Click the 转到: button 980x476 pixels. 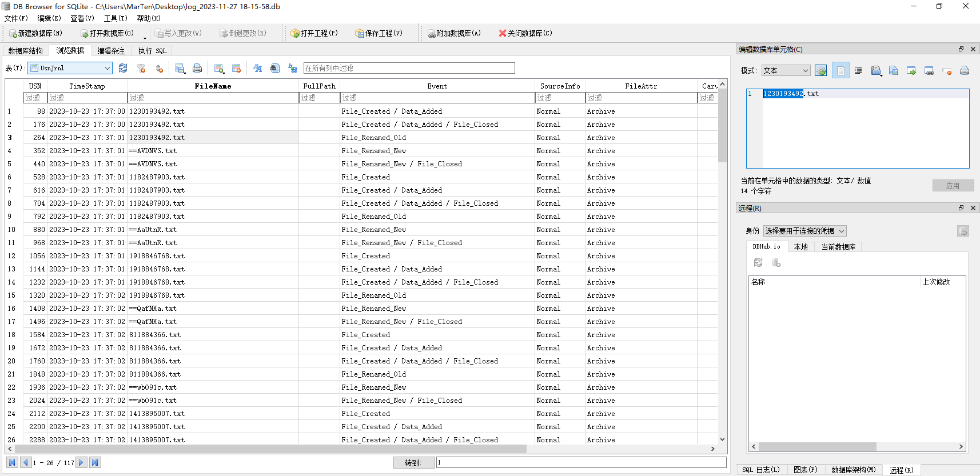coord(413,463)
